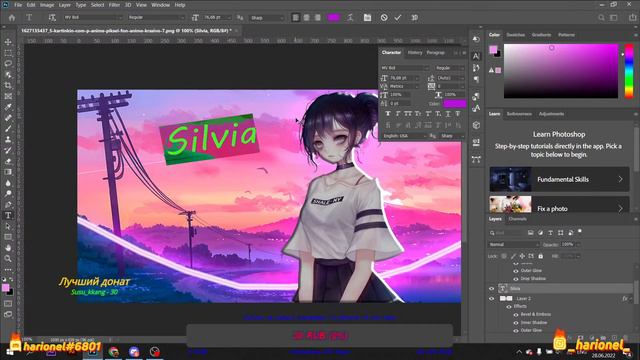Screen dimensions: 640x360
Task: Select the Horizontal Type tool
Action: tap(8, 215)
